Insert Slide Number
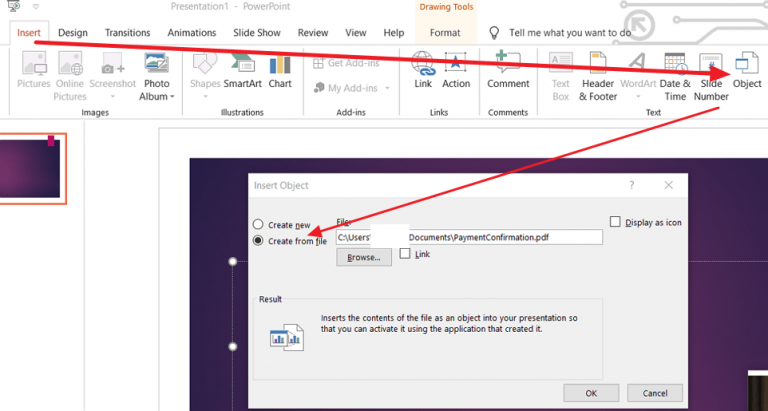Image resolution: width=768 pixels, height=411 pixels. [711, 77]
